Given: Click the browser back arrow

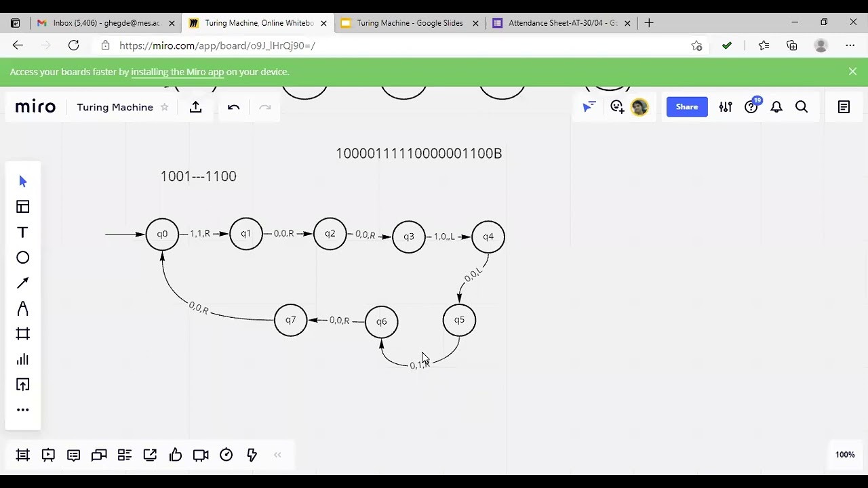Looking at the screenshot, I should point(18,45).
